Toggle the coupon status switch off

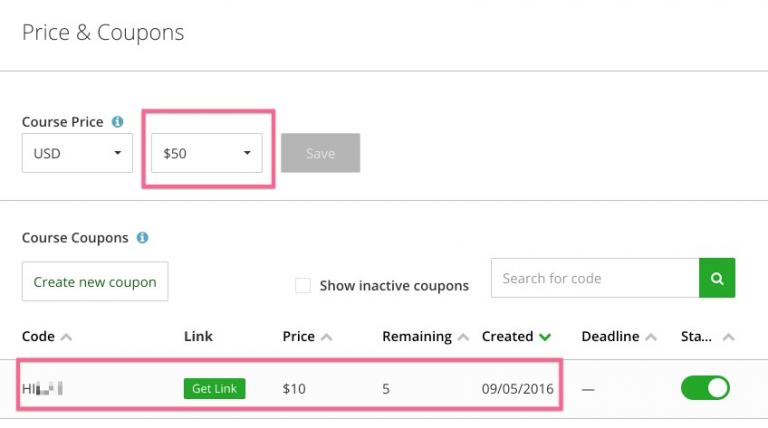[705, 388]
